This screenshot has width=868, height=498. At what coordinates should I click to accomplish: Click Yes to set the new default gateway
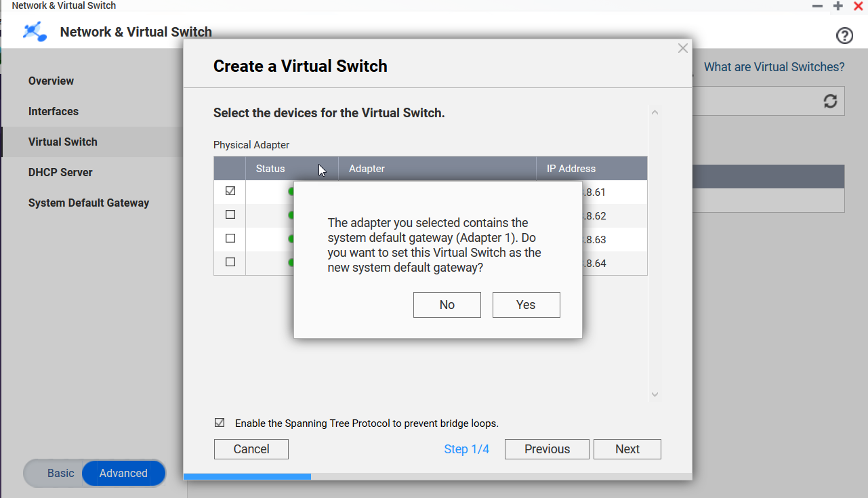pos(526,304)
